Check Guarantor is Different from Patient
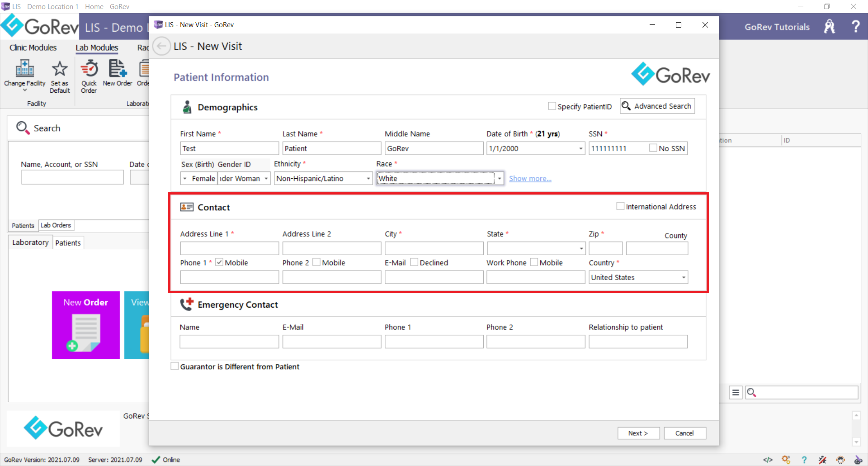Viewport: 868px width, 466px height. [175, 366]
